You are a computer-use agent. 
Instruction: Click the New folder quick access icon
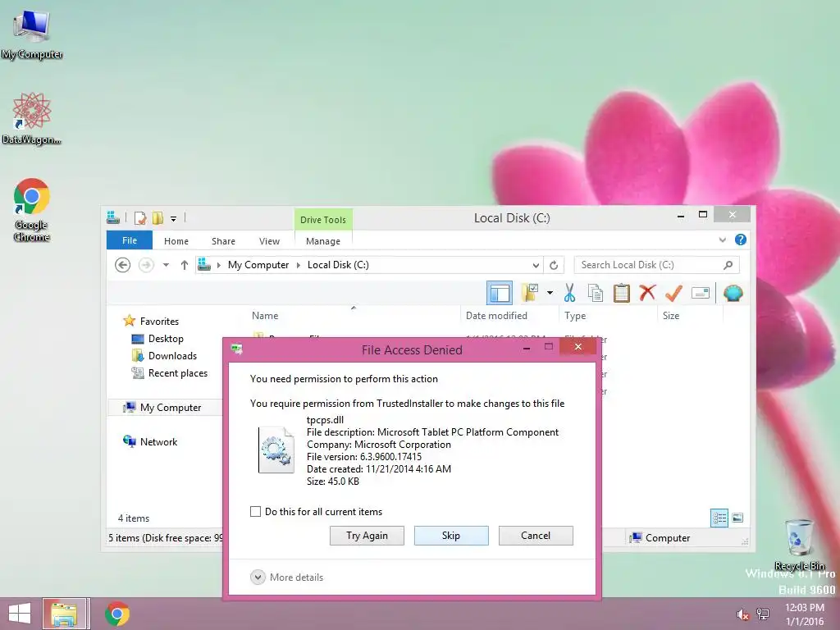pos(157,218)
